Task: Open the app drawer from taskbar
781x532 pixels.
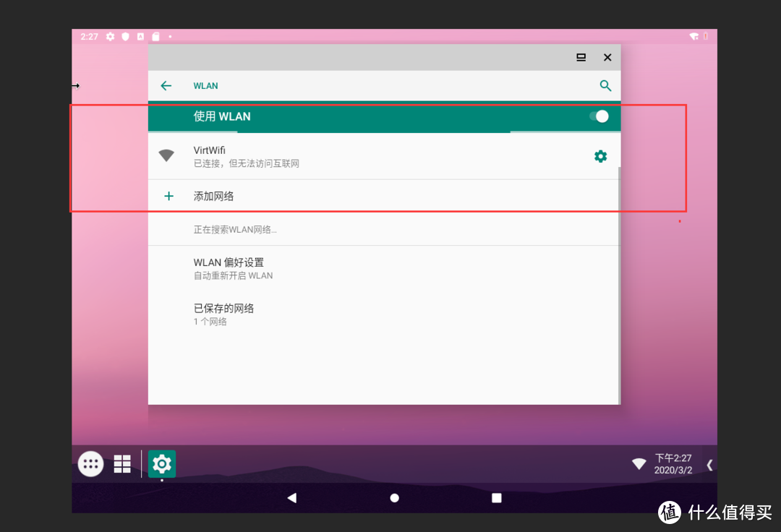Action: point(91,464)
